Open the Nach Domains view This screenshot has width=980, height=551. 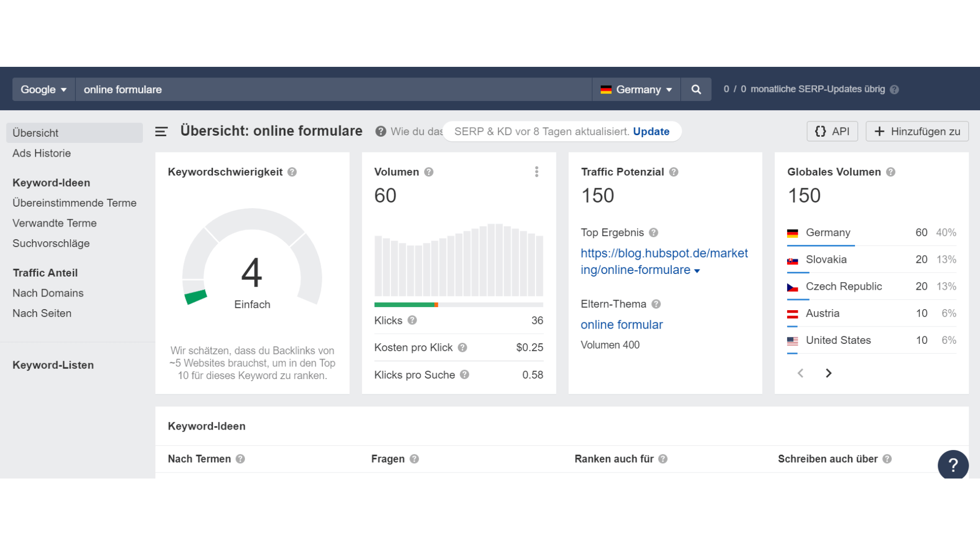pyautogui.click(x=47, y=293)
